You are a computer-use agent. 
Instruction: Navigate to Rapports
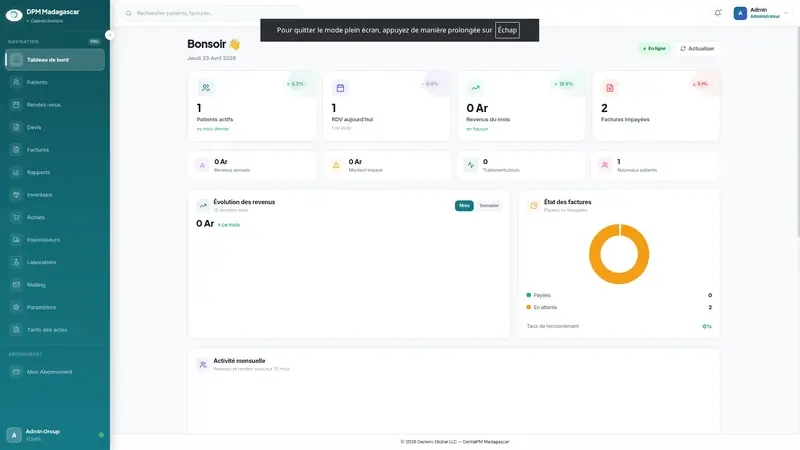click(55, 172)
